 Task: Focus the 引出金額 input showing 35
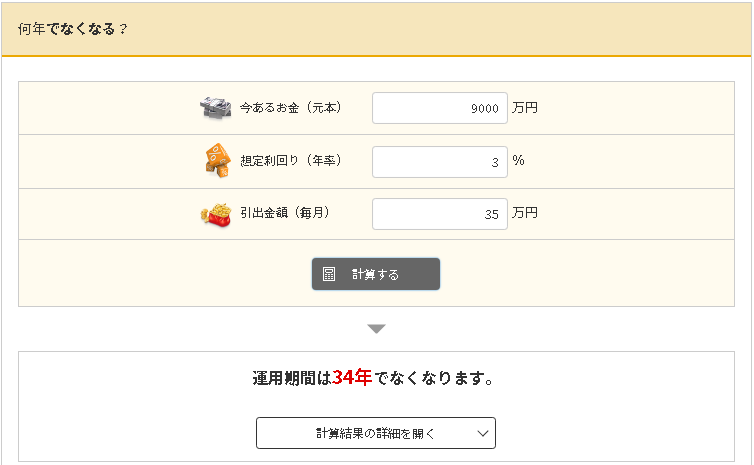click(x=439, y=213)
